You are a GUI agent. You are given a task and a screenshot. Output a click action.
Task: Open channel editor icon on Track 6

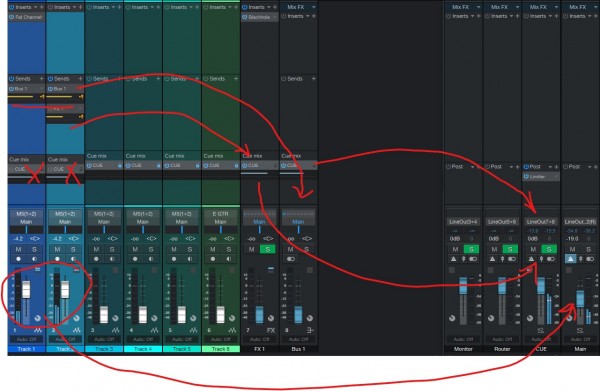(x=232, y=330)
